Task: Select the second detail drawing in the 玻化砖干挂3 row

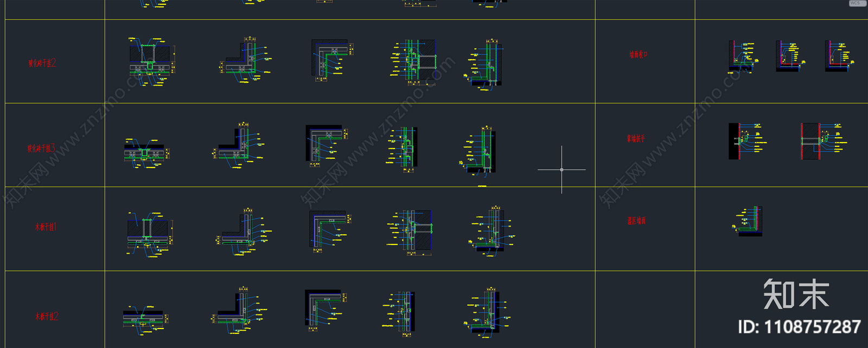Action: point(239,145)
